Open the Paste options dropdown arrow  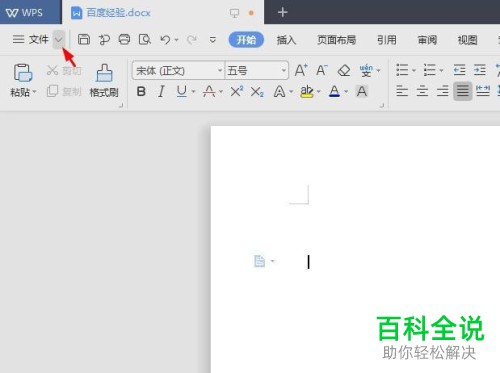(x=34, y=92)
